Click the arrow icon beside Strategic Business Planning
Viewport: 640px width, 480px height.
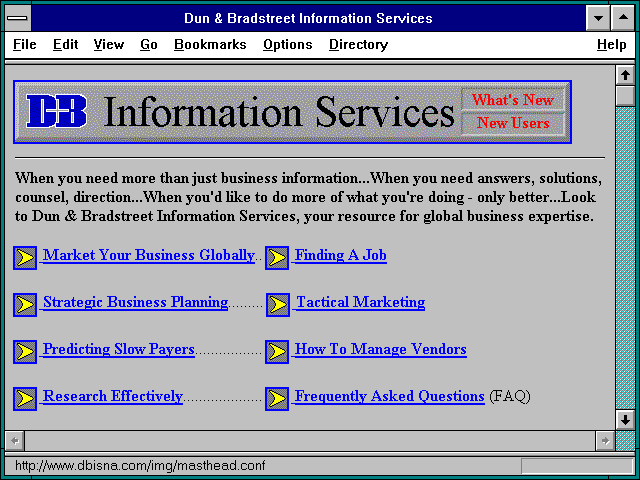coord(25,304)
